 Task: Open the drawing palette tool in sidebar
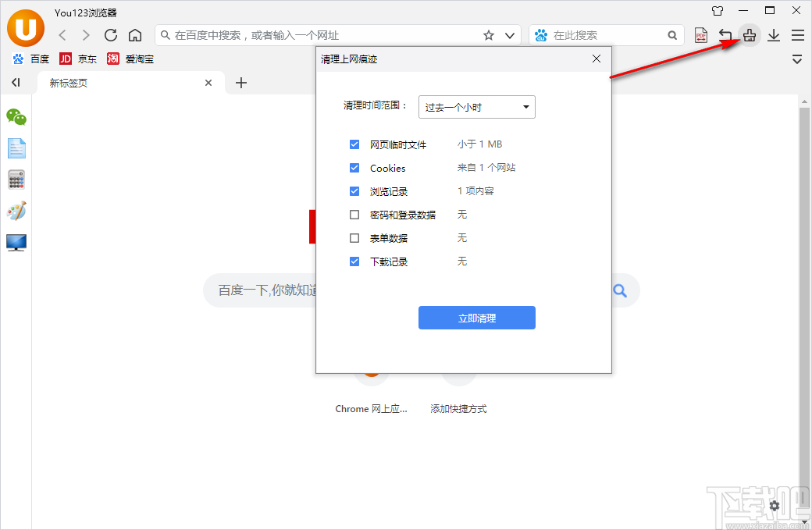click(x=16, y=210)
